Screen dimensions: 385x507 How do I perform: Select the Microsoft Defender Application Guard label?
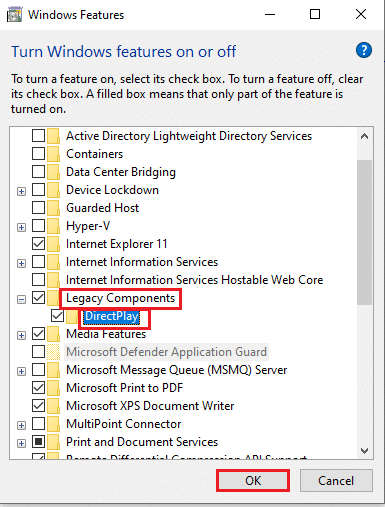(166, 352)
